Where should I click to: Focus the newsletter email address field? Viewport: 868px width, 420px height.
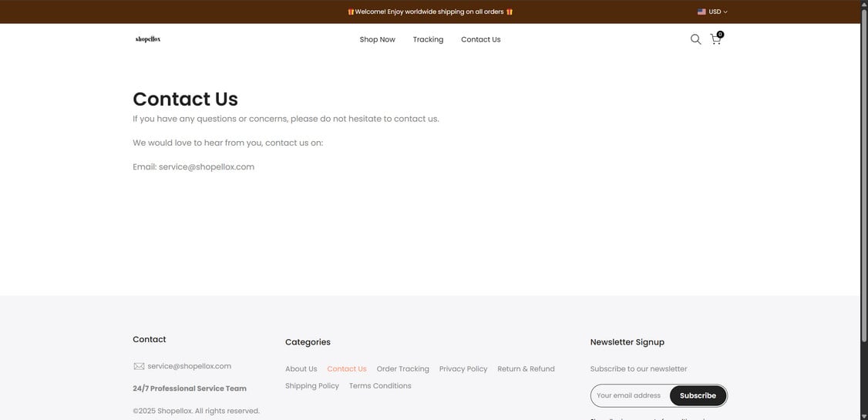(630, 395)
